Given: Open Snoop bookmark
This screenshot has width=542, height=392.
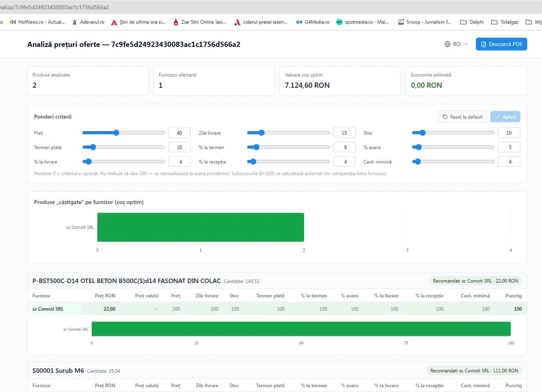Looking at the screenshot, I should click(425, 22).
